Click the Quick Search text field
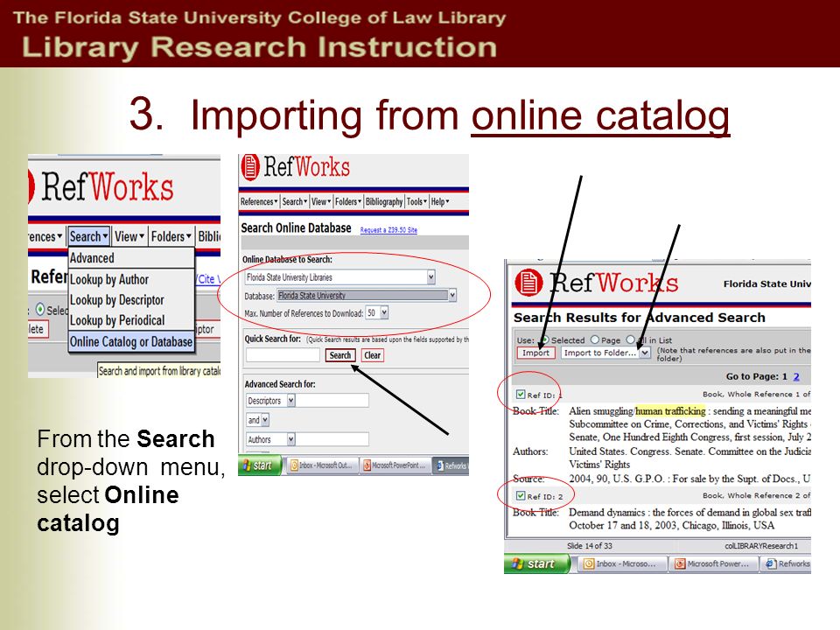This screenshot has width=840, height=630. pos(283,354)
